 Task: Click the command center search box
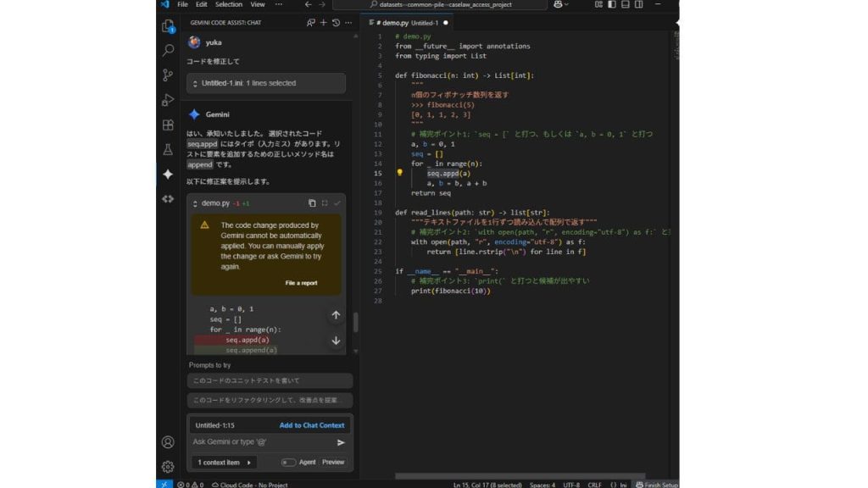tap(440, 4)
